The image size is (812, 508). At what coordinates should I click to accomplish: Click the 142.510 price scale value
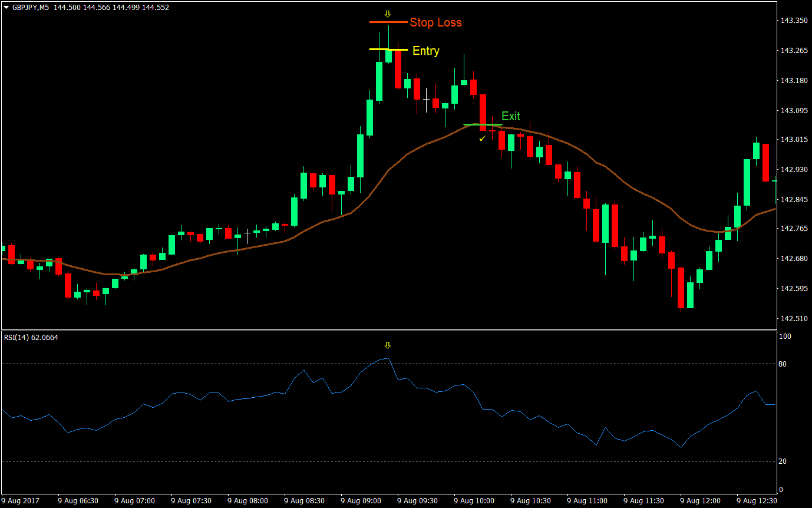794,319
